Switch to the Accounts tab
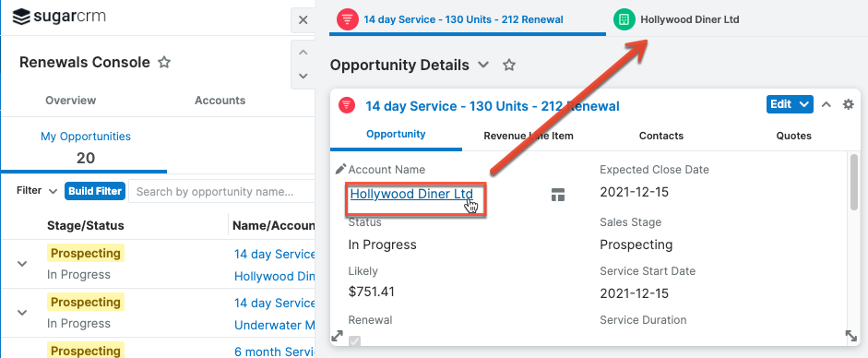The width and height of the screenshot is (868, 358). (x=220, y=101)
